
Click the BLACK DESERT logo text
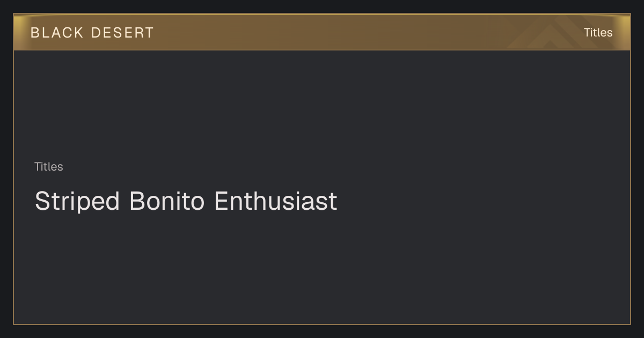pyautogui.click(x=92, y=33)
